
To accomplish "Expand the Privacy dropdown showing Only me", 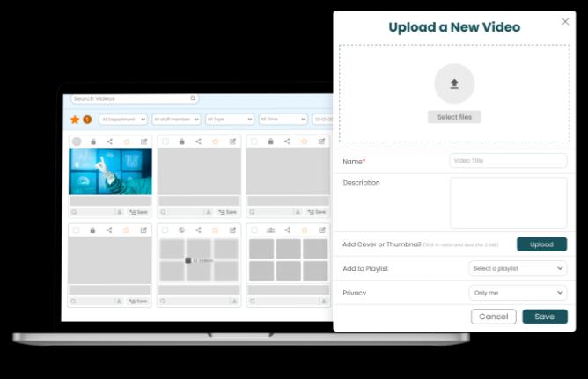I will point(518,293).
